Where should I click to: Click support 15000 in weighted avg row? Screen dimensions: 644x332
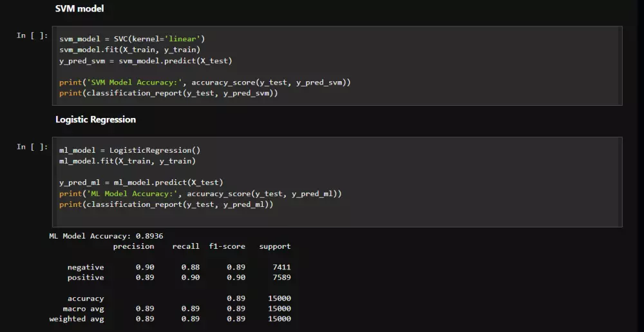[x=279, y=319]
